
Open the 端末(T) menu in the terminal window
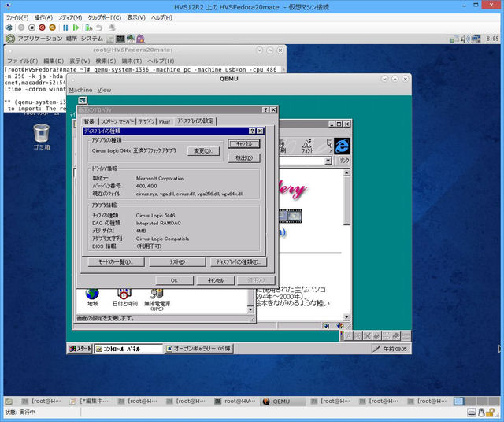tap(132, 61)
